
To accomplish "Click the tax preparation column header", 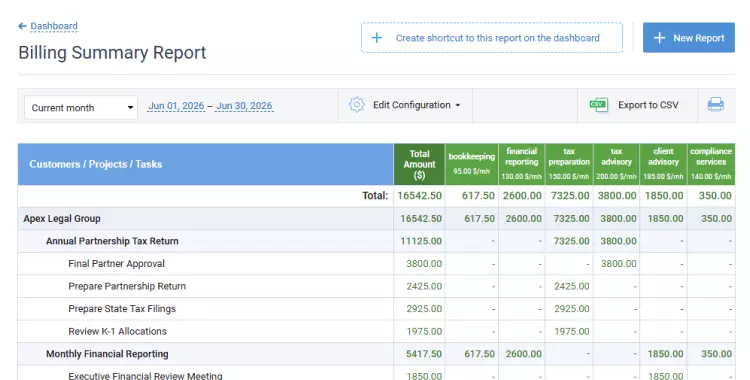I will 569,164.
